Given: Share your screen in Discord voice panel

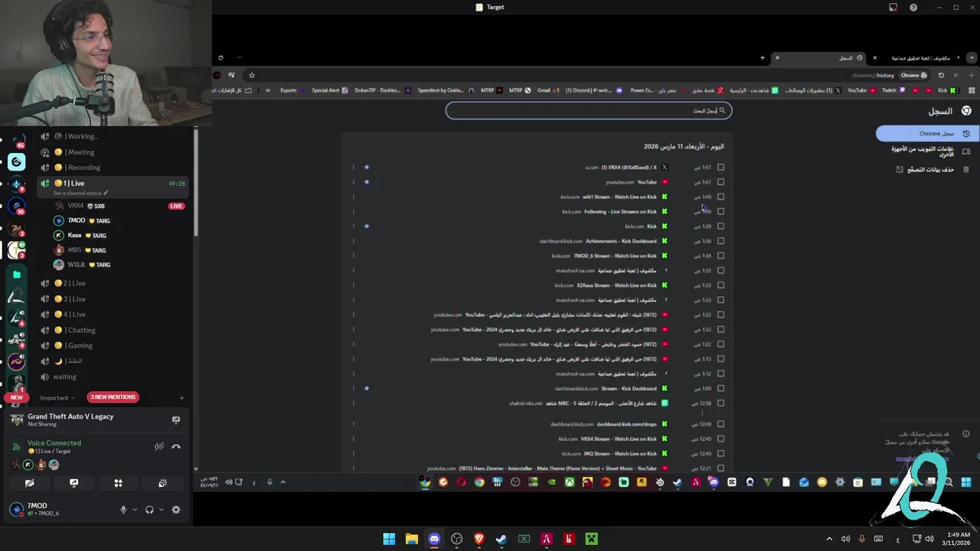Looking at the screenshot, I should 73,483.
